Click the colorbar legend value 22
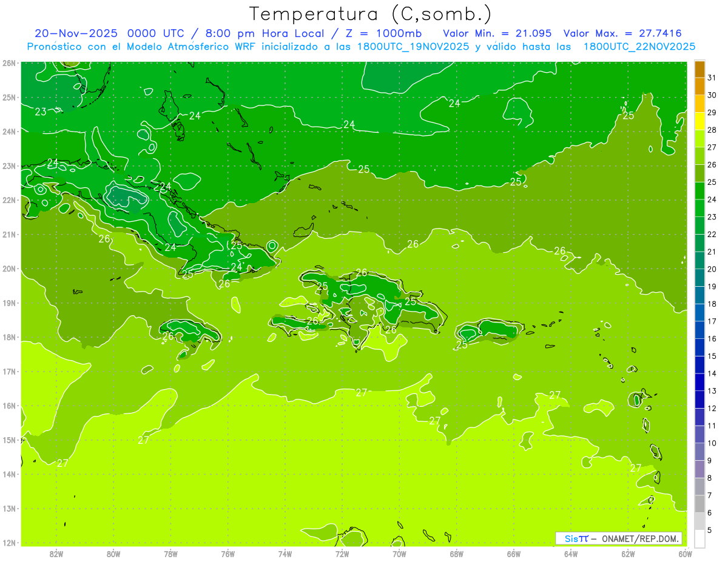728x562 pixels. click(712, 234)
